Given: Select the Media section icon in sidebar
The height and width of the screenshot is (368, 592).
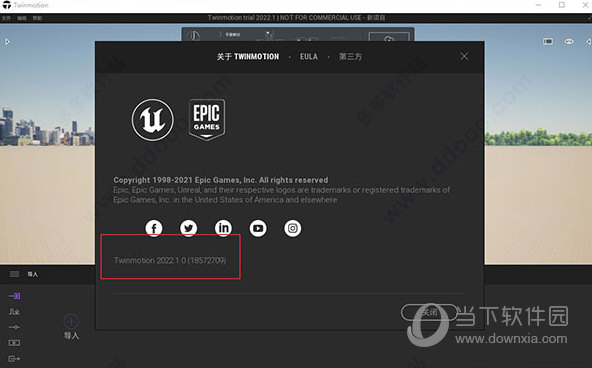Looking at the screenshot, I should pos(14,343).
